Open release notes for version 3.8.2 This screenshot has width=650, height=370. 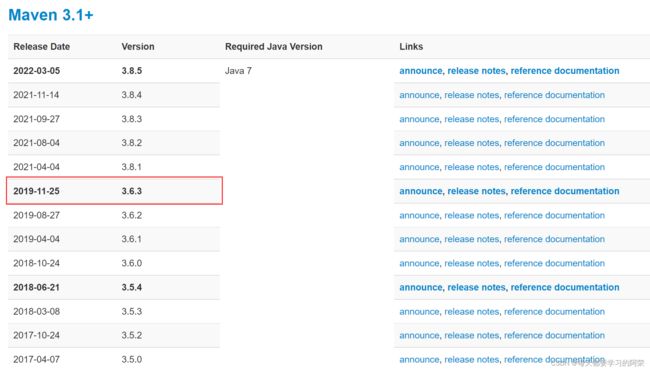click(x=472, y=143)
